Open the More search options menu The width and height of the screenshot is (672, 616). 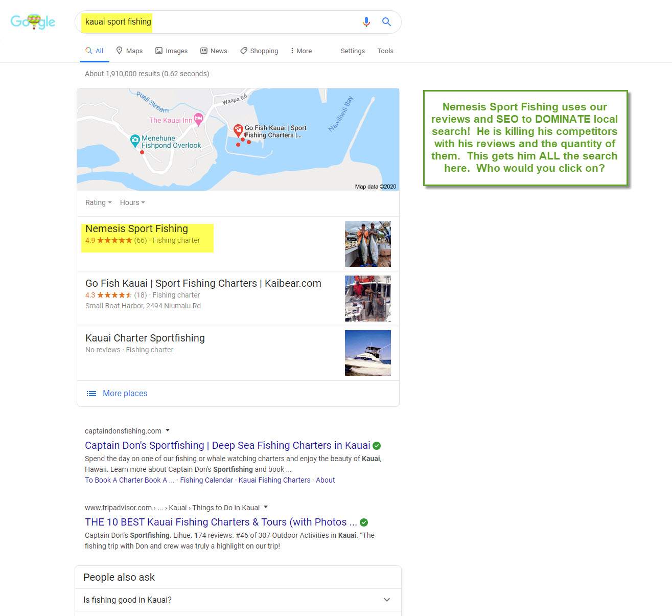301,51
